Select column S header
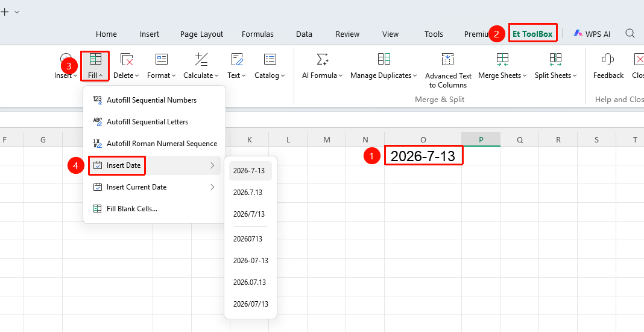 coord(597,140)
